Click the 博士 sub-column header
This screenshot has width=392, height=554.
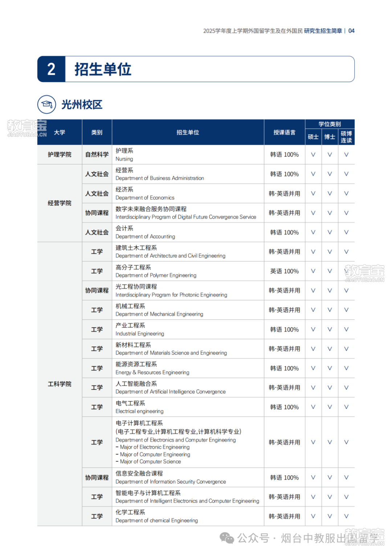(330, 137)
